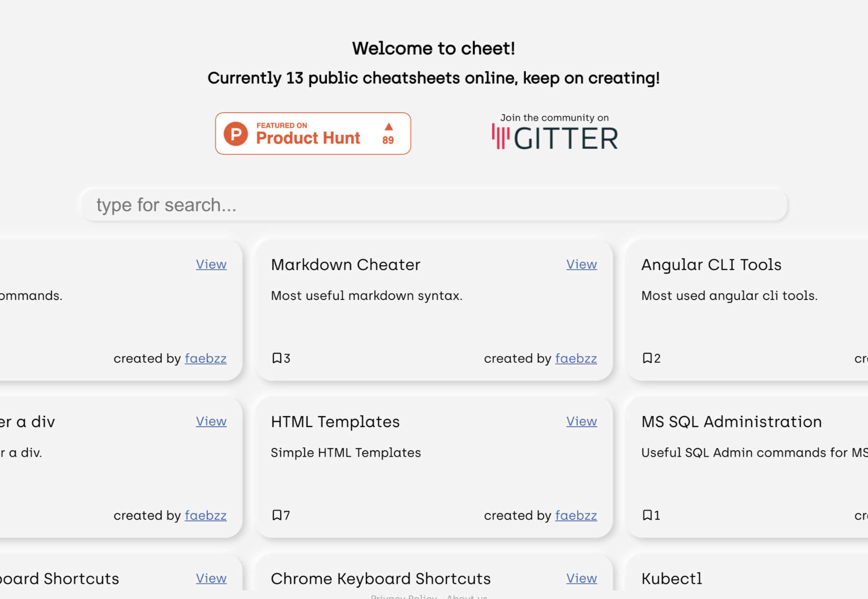Open View link on Markdown Cheater card
The image size is (868, 599).
pyautogui.click(x=582, y=264)
